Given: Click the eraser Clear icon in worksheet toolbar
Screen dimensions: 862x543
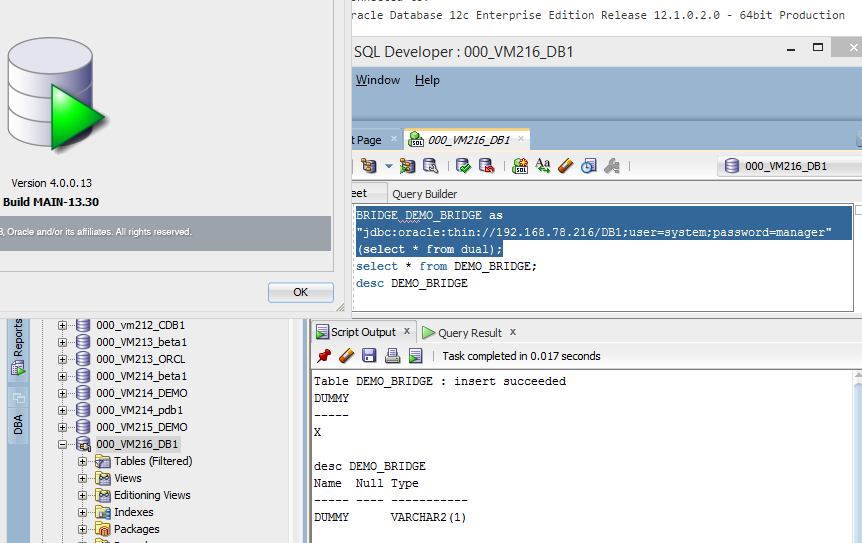Looking at the screenshot, I should pos(565,166).
